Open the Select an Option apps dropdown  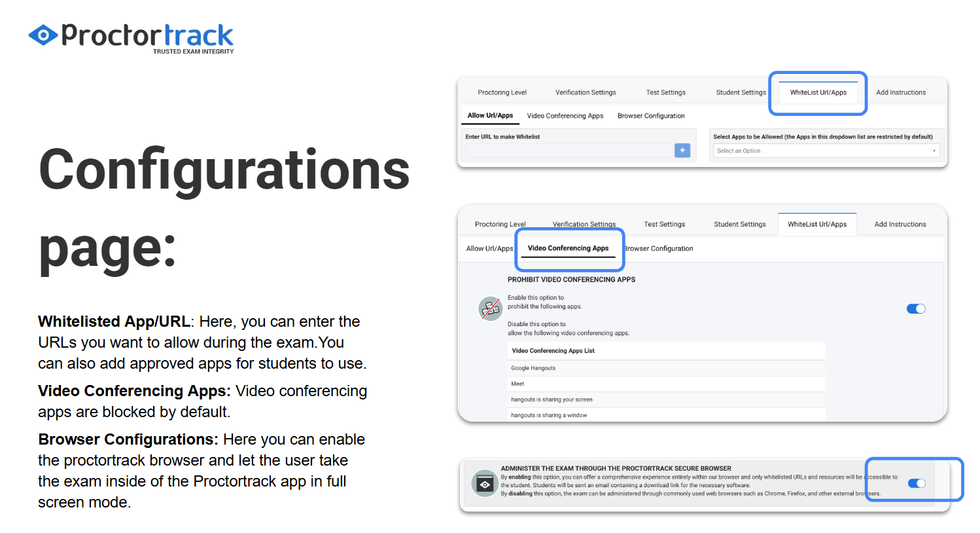(827, 151)
